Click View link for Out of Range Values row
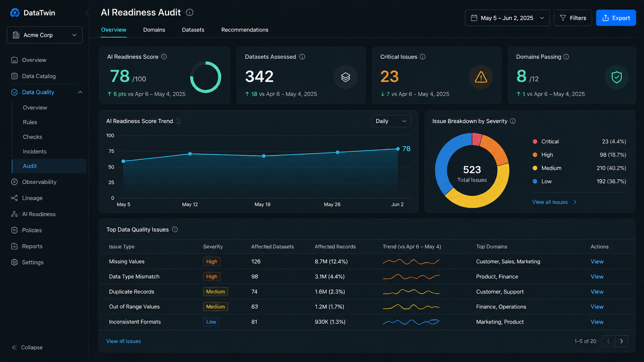The height and width of the screenshot is (362, 644). [597, 307]
